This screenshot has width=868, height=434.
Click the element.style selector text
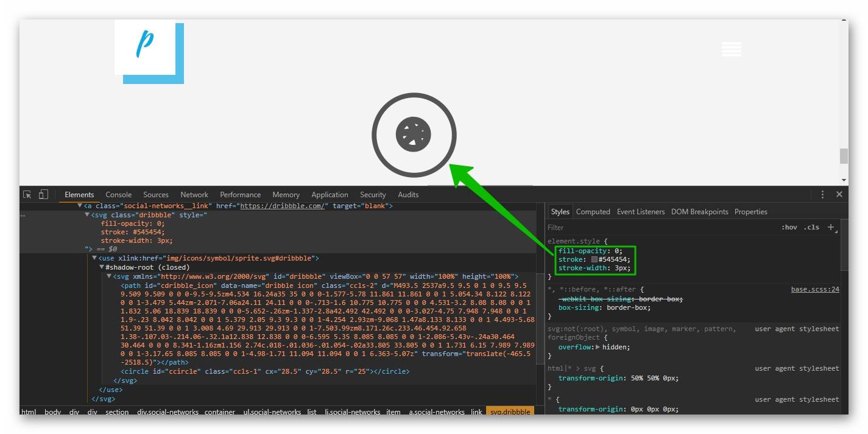click(x=573, y=241)
